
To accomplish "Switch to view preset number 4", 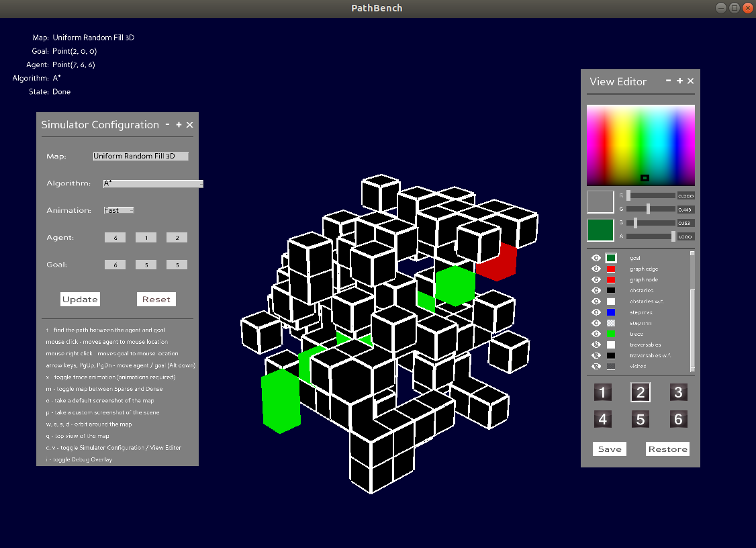I will click(x=603, y=420).
